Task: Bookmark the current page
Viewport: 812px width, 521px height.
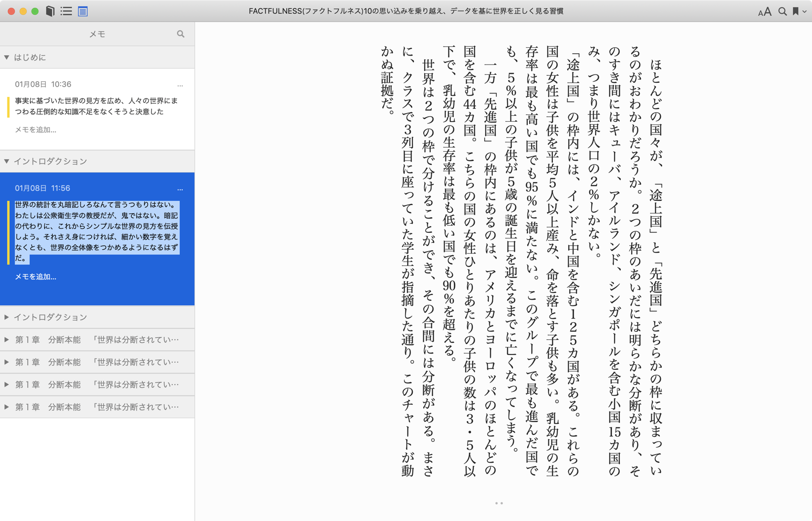Action: point(795,11)
